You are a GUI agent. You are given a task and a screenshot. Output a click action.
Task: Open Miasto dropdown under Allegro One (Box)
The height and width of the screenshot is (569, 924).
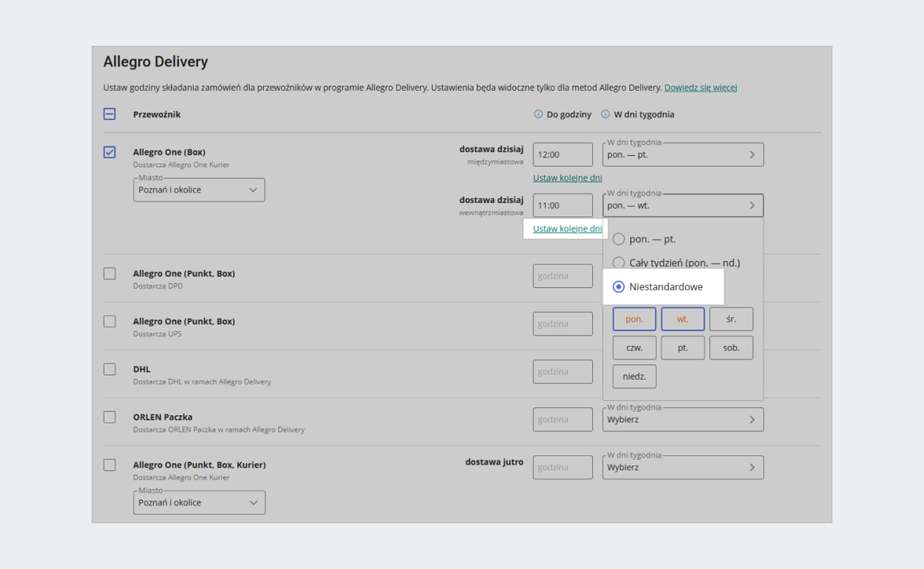click(199, 190)
